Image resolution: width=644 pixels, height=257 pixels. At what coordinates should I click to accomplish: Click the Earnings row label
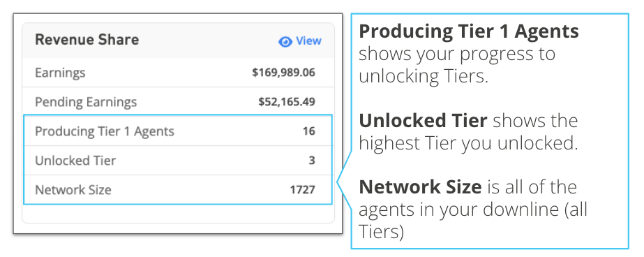point(61,73)
